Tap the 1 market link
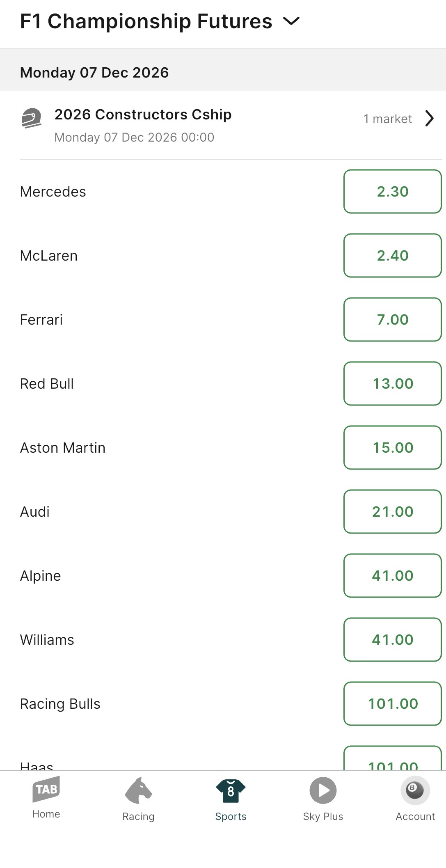This screenshot has width=446, height=868. (x=387, y=119)
